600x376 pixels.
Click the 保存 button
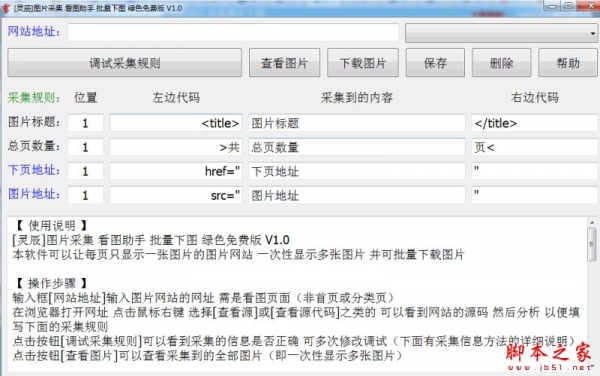click(435, 63)
